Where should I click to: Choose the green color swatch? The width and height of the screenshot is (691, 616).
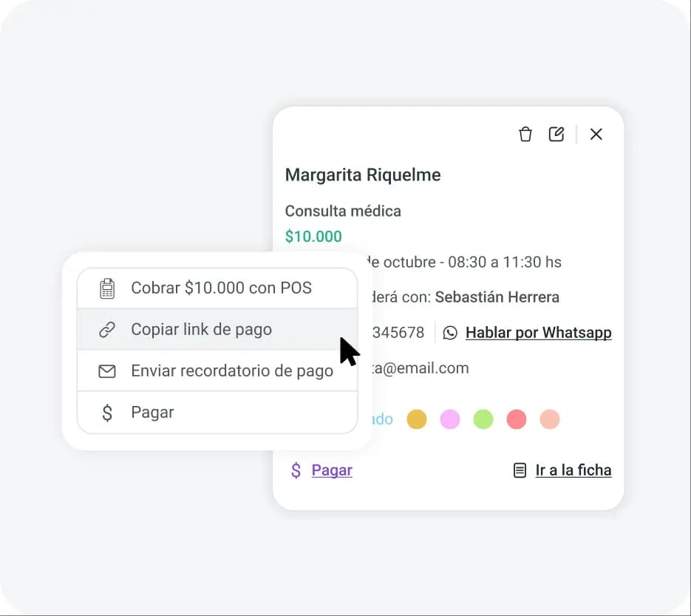pyautogui.click(x=483, y=419)
